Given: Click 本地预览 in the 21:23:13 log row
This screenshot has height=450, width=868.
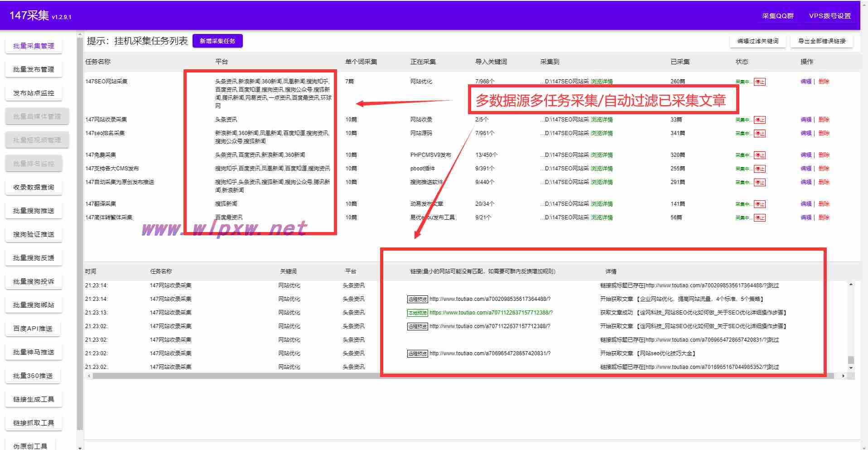Looking at the screenshot, I should 417,313.
